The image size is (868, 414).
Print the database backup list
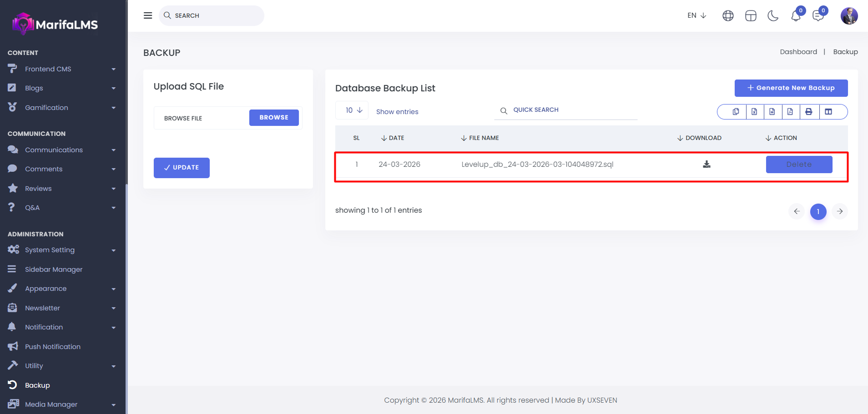click(809, 112)
